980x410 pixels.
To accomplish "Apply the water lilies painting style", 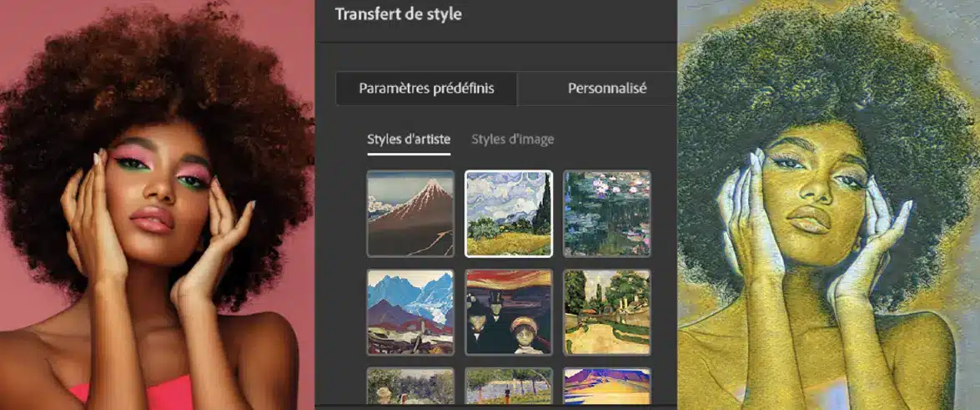I will (606, 213).
